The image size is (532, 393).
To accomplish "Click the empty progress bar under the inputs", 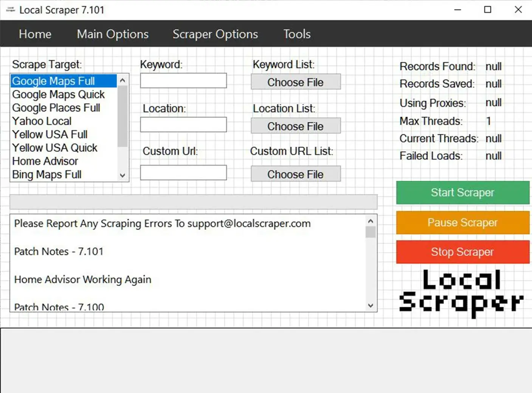I will click(x=194, y=202).
